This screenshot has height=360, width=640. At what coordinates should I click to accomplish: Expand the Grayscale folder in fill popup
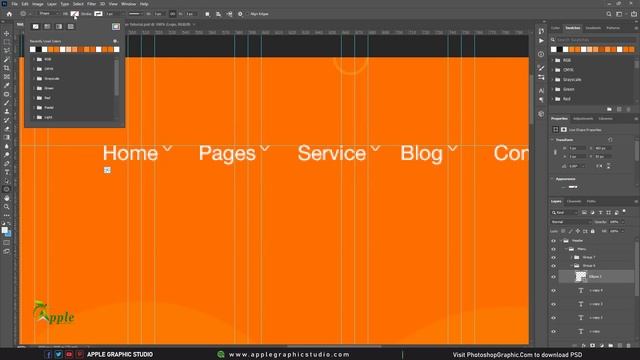(34, 78)
